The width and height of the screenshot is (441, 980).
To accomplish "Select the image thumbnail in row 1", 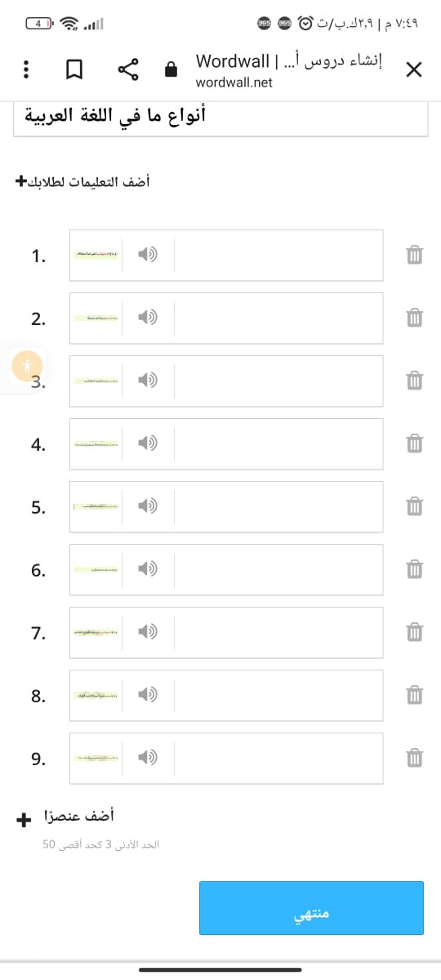I will (96, 255).
